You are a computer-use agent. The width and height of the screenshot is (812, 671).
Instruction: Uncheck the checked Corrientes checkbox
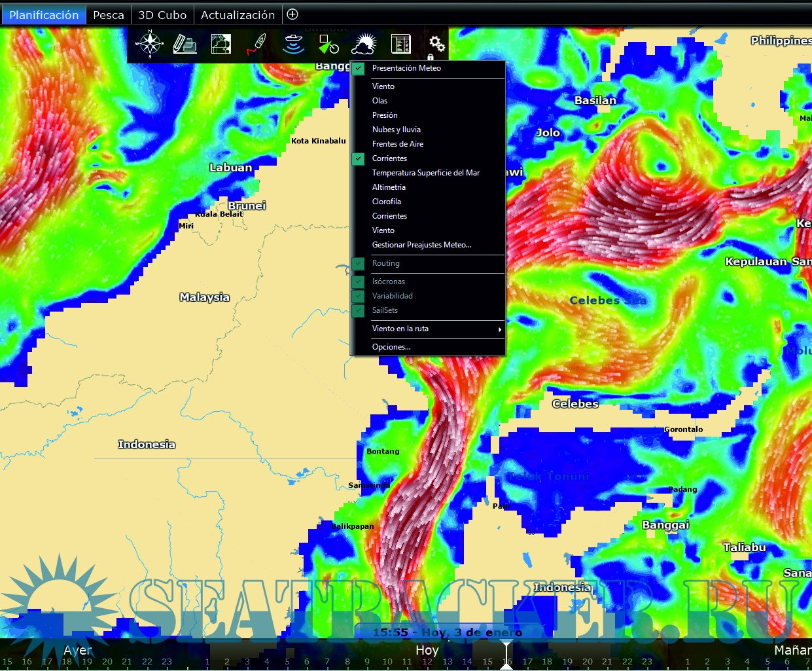(359, 158)
